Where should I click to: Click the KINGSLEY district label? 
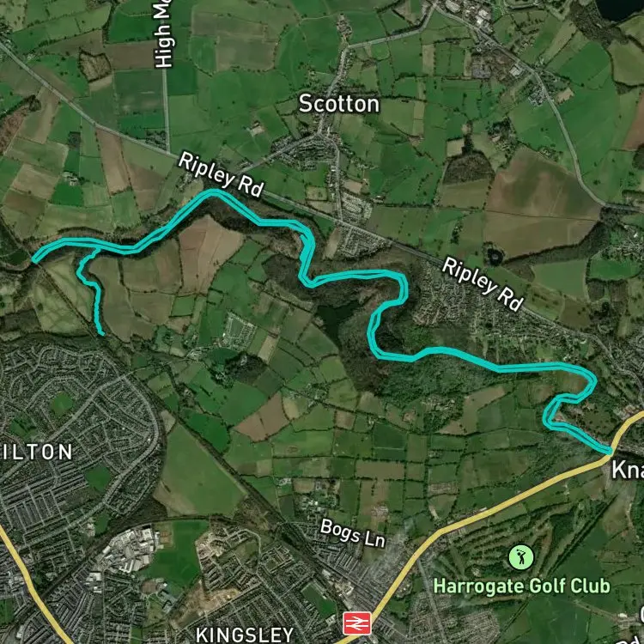click(x=245, y=635)
